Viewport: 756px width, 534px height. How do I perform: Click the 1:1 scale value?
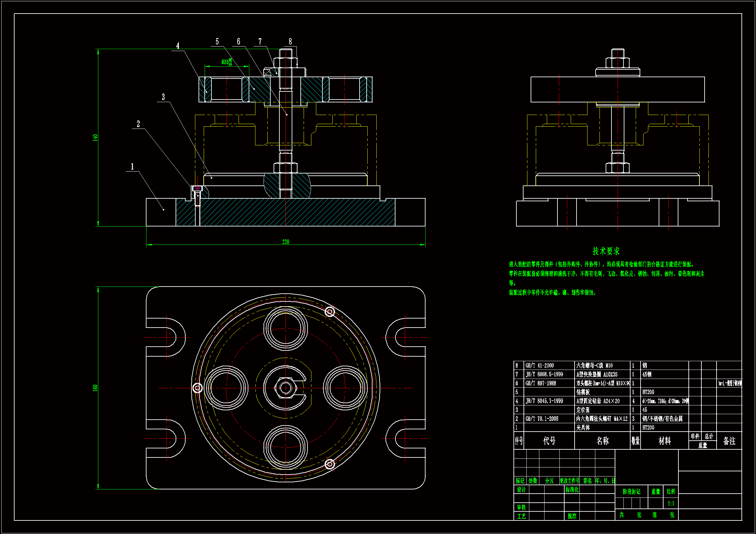[671, 504]
